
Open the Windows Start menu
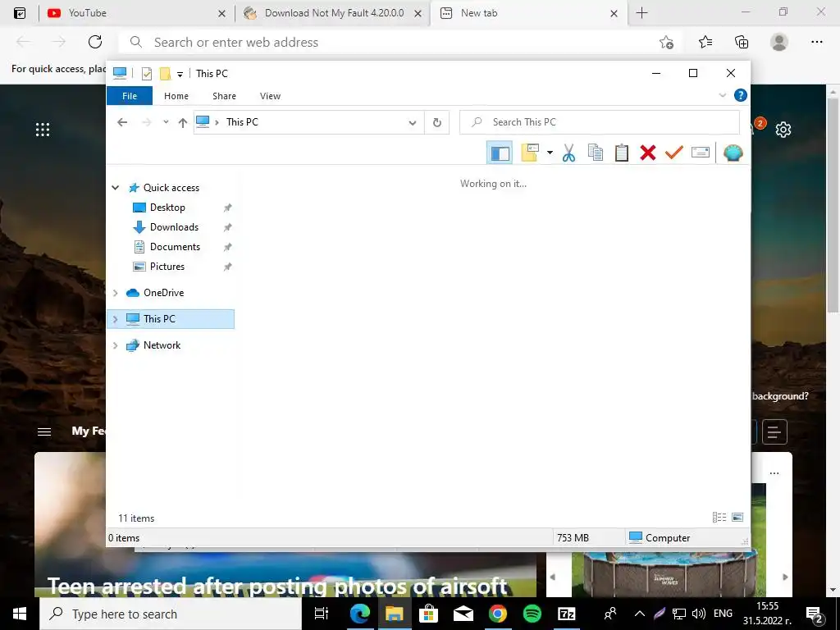click(x=20, y=614)
